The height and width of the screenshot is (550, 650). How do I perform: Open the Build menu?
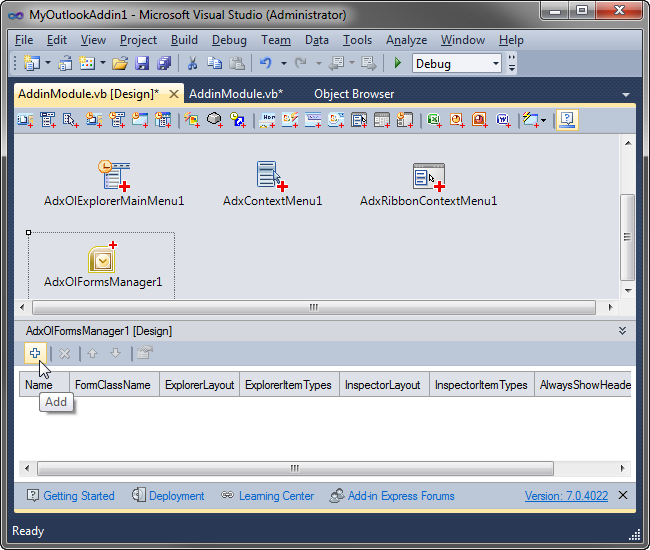click(184, 40)
